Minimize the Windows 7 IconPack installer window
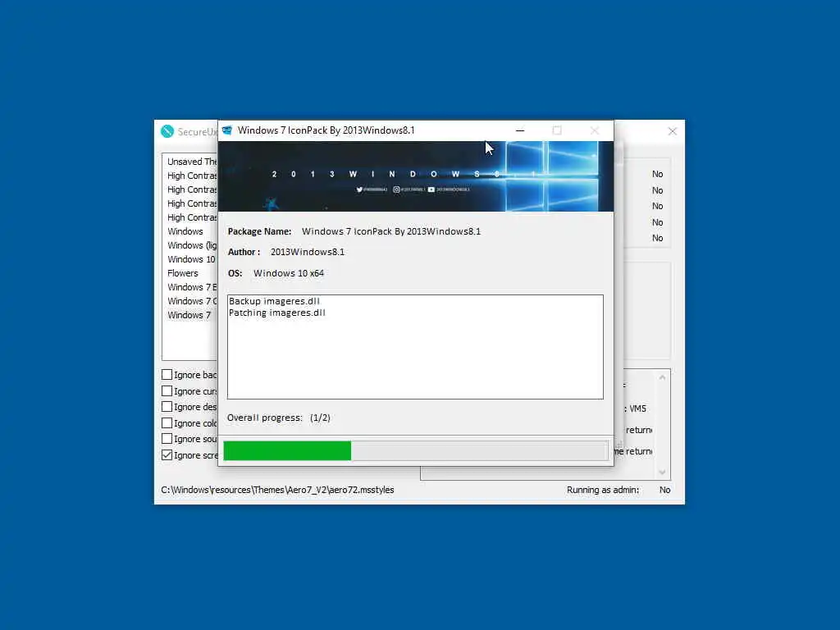The image size is (840, 630). point(519,130)
